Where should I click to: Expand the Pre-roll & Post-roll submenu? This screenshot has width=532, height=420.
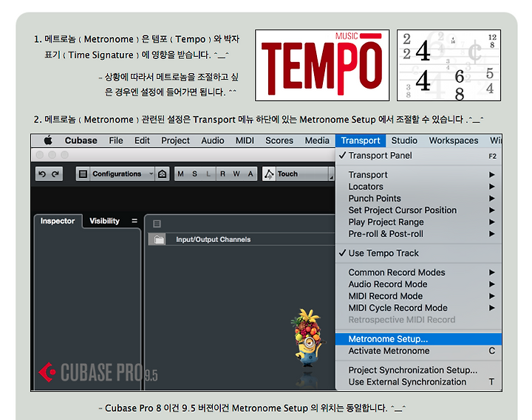(x=418, y=234)
